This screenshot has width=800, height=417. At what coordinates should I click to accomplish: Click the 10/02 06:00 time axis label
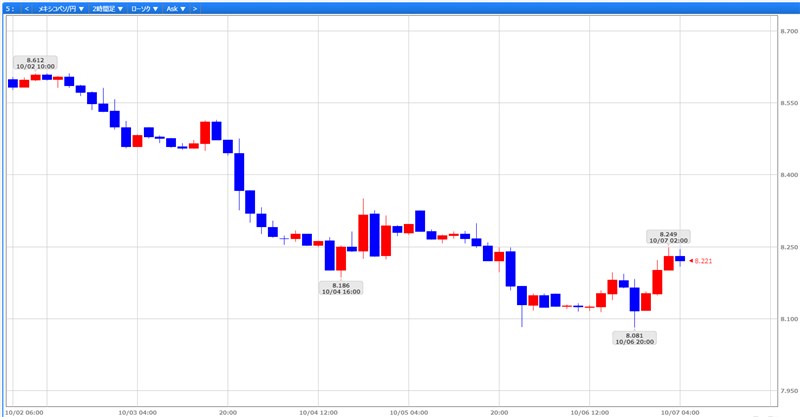[x=25, y=411]
